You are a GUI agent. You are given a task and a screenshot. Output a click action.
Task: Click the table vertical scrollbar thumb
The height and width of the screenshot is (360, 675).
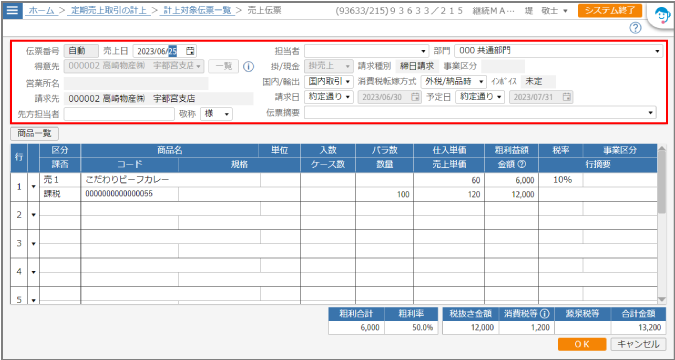tap(662, 183)
